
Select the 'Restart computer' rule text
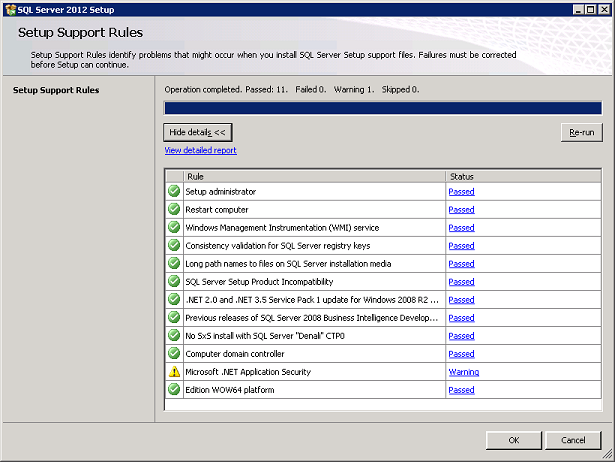[x=217, y=210]
